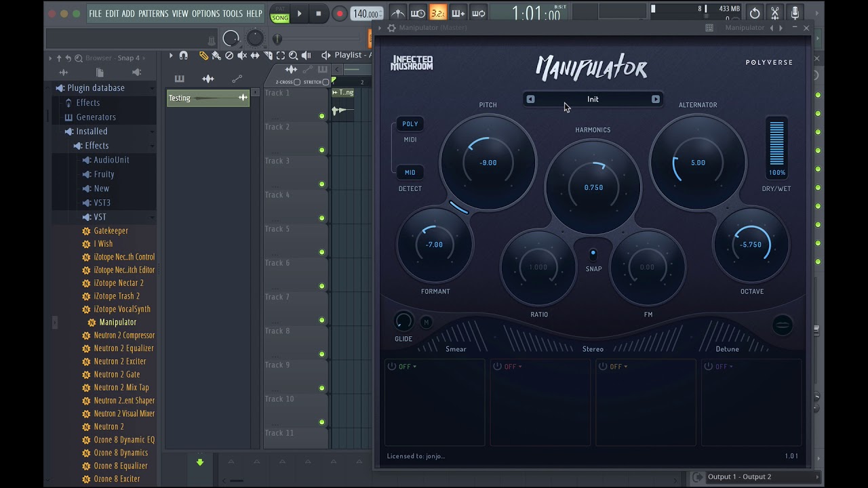
Task: Switch to SONG mode
Action: (x=279, y=18)
